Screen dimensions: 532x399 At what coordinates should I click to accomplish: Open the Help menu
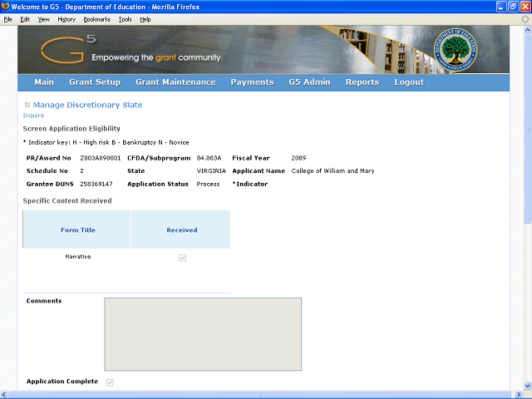coord(145,19)
